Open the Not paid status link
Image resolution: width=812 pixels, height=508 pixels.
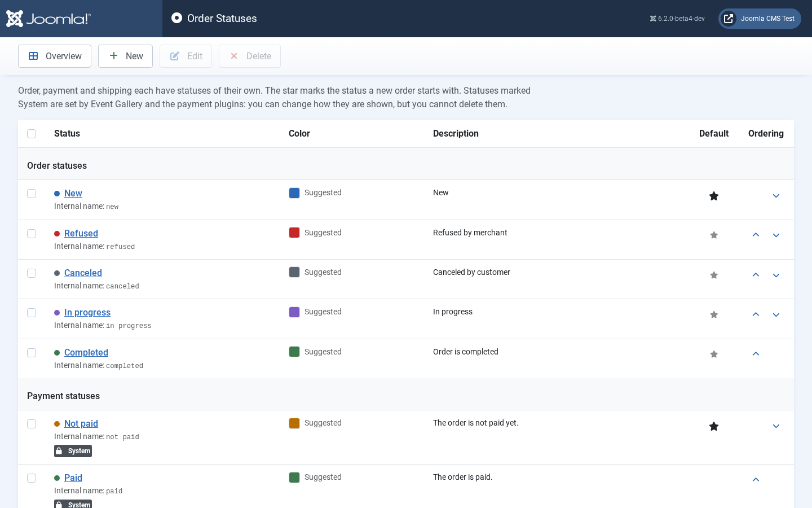pyautogui.click(x=81, y=423)
